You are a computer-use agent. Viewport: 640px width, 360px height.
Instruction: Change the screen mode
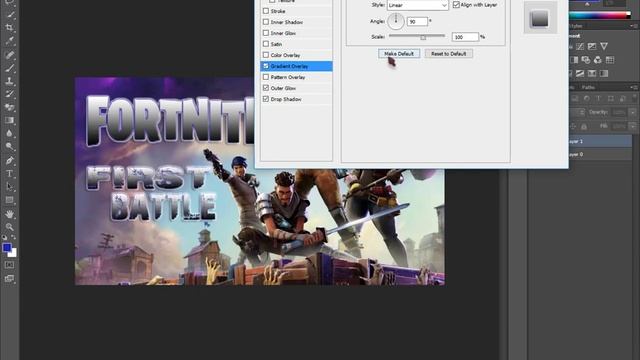pyautogui.click(x=9, y=278)
